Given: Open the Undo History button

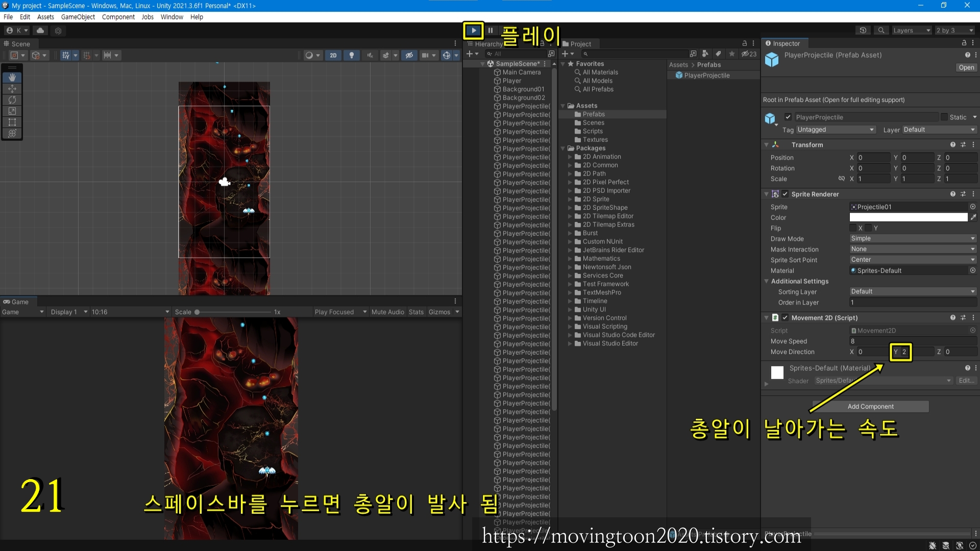Looking at the screenshot, I should coord(863,31).
